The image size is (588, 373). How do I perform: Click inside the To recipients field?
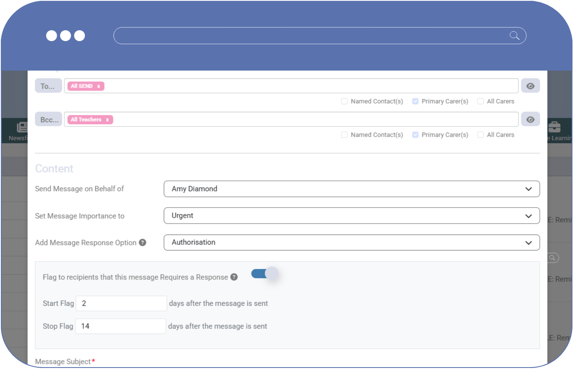click(x=291, y=86)
